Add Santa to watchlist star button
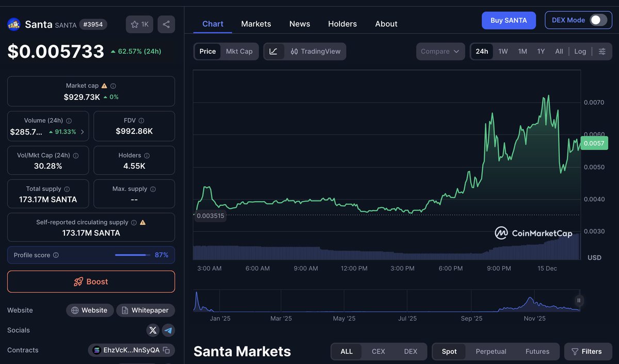This screenshot has height=364, width=619. point(139,24)
